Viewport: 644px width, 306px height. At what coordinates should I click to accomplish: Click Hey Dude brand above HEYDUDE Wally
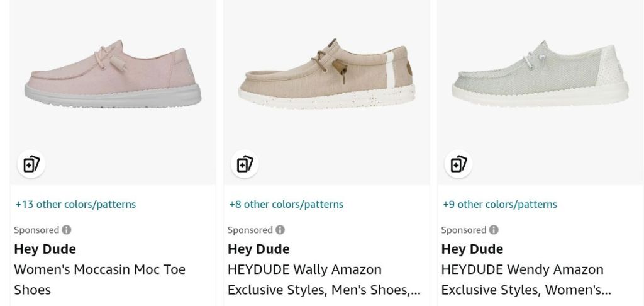pyautogui.click(x=258, y=249)
